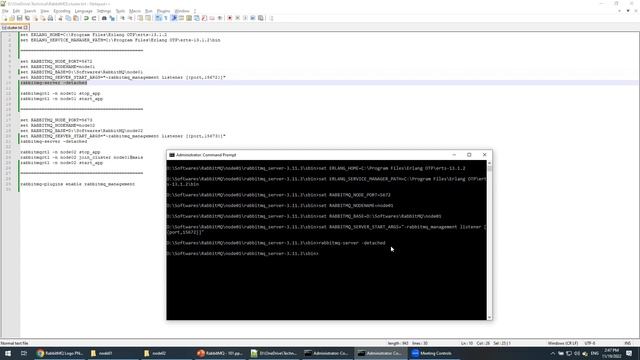Switch to RabbitMQ - 101 PowerPoint taskbar item

(x=220, y=353)
